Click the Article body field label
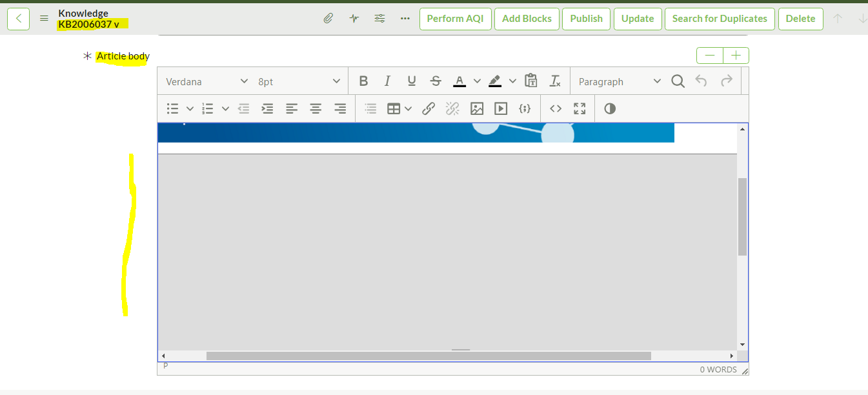 click(123, 56)
